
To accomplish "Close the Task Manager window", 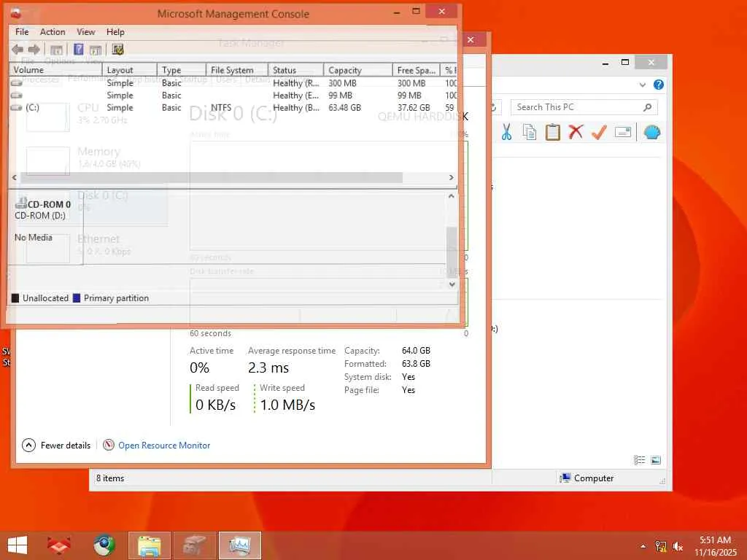I will point(471,40).
